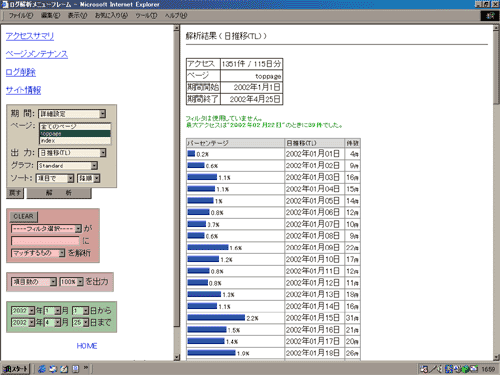Click the 1351件 / 115日分 access cell
Image resolution: width=500 pixels, height=375 pixels.
pos(251,64)
